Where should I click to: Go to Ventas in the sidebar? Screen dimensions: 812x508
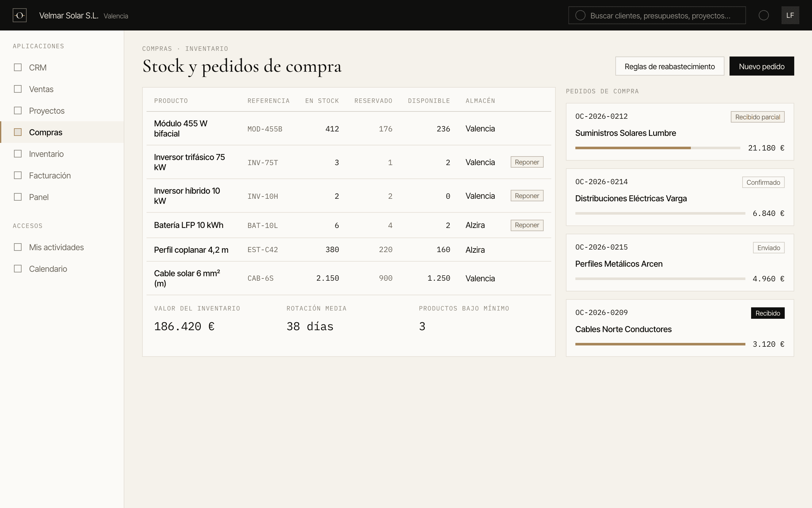pyautogui.click(x=62, y=89)
